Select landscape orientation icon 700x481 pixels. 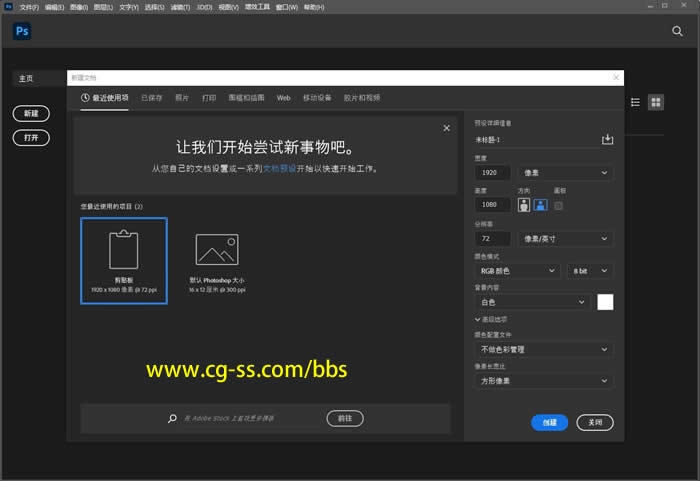click(x=540, y=205)
